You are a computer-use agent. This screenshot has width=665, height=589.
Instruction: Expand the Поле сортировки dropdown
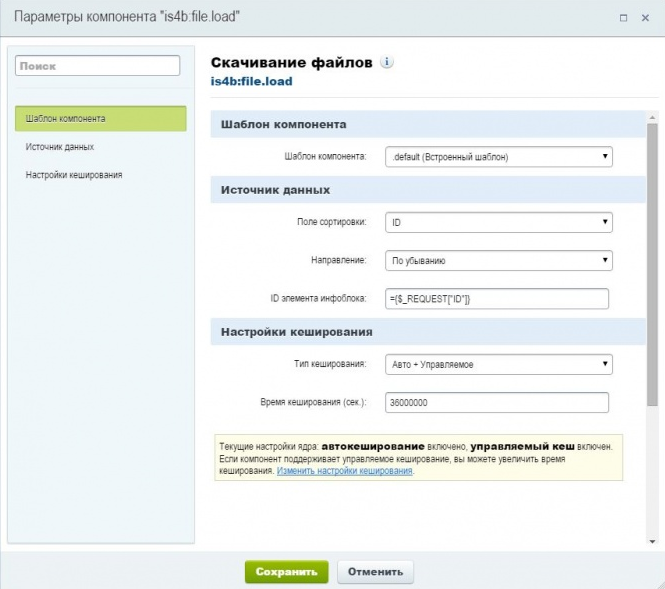click(497, 223)
